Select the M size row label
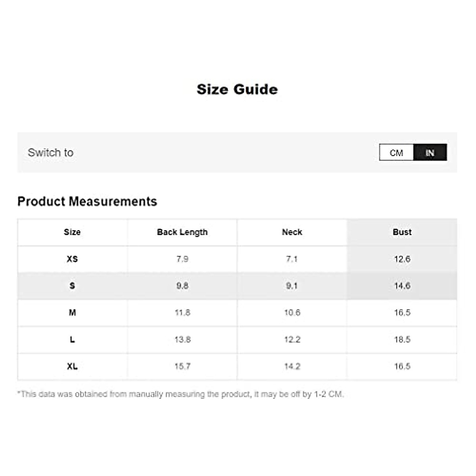The height and width of the screenshot is (476, 476). click(x=72, y=313)
